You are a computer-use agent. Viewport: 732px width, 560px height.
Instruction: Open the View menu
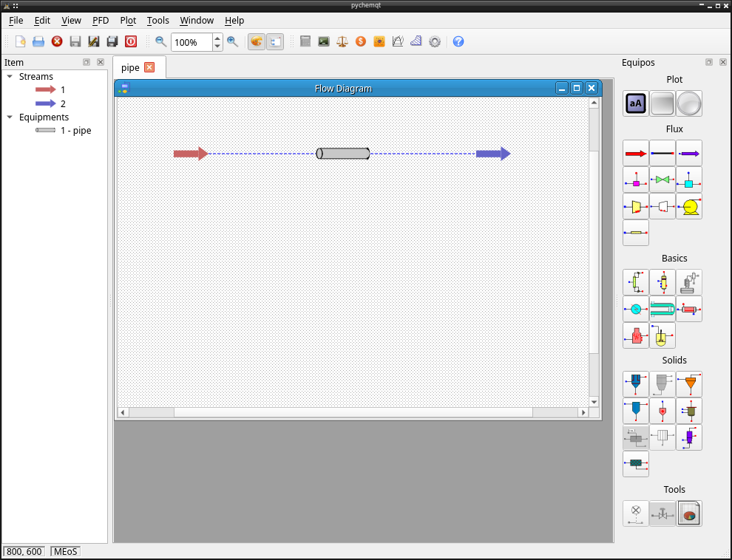point(71,21)
